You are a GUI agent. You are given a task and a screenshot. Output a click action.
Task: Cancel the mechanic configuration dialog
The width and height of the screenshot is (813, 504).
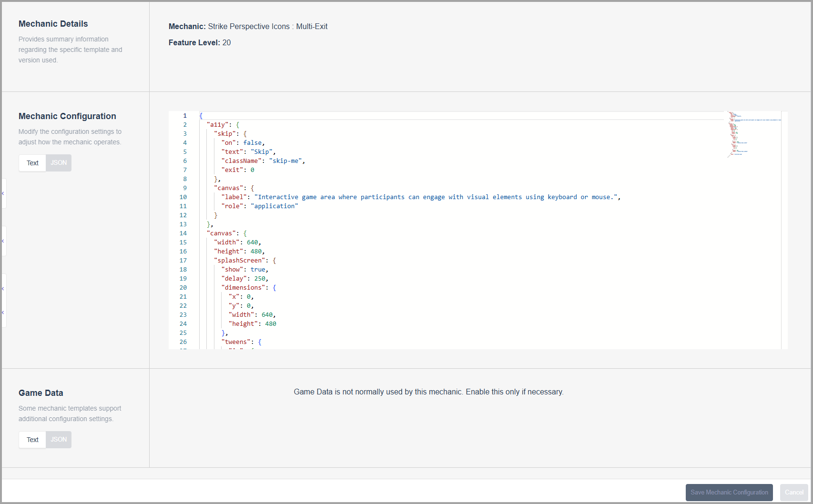click(x=794, y=493)
